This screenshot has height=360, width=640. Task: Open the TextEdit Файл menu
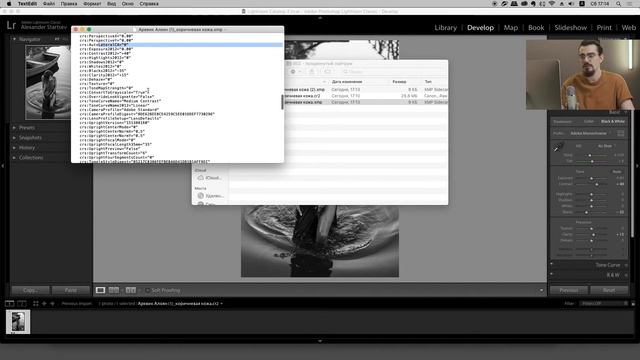tap(49, 4)
